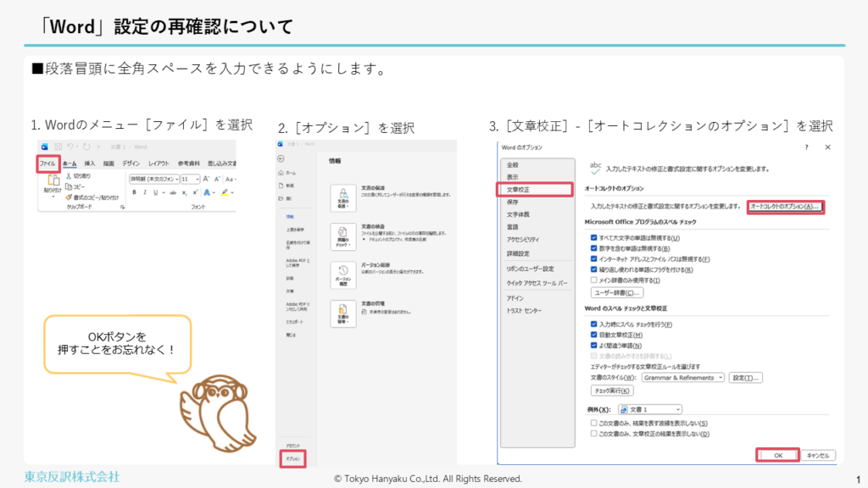Uncheck すべて大文字の単語は無視する checkbox
Viewport: 868px width, 488px height.
(x=594, y=238)
